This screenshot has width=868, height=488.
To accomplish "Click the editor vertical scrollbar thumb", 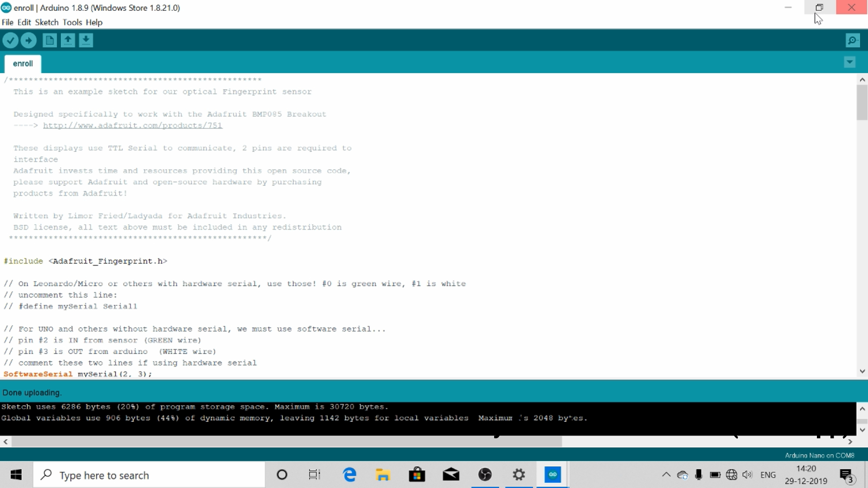I will pyautogui.click(x=862, y=103).
